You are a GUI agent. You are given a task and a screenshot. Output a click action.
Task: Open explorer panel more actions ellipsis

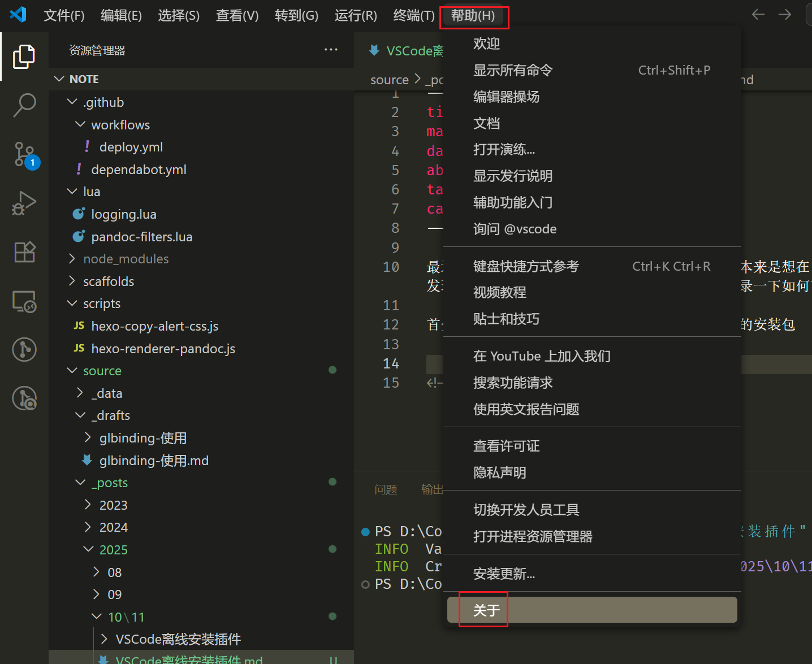click(331, 50)
